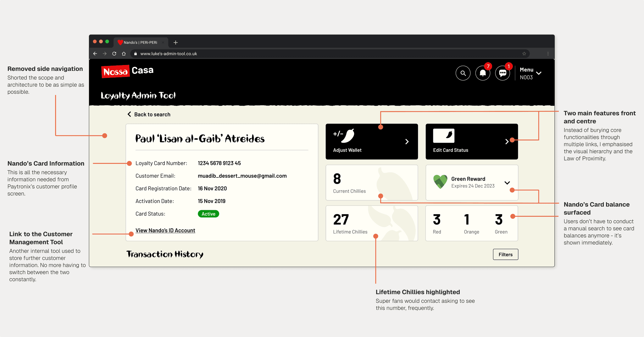Click the macOS yellow minimize dot
This screenshot has width=644, height=337.
(x=101, y=41)
